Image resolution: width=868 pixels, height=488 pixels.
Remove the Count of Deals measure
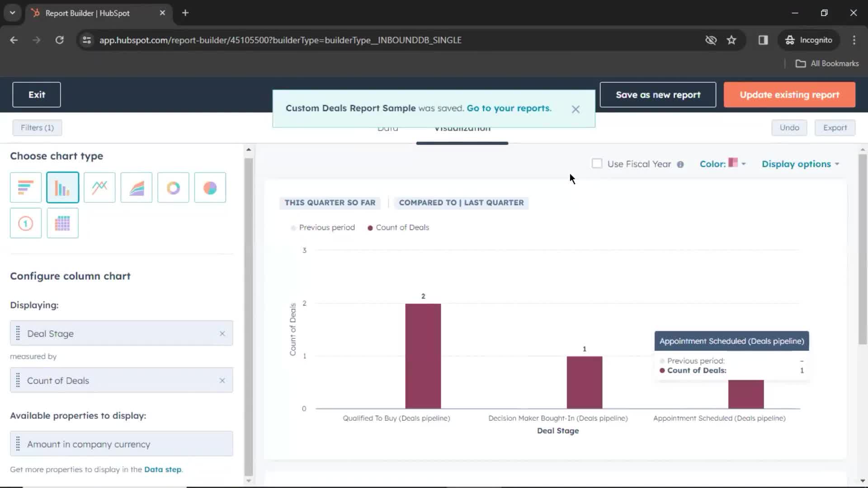[222, 380]
